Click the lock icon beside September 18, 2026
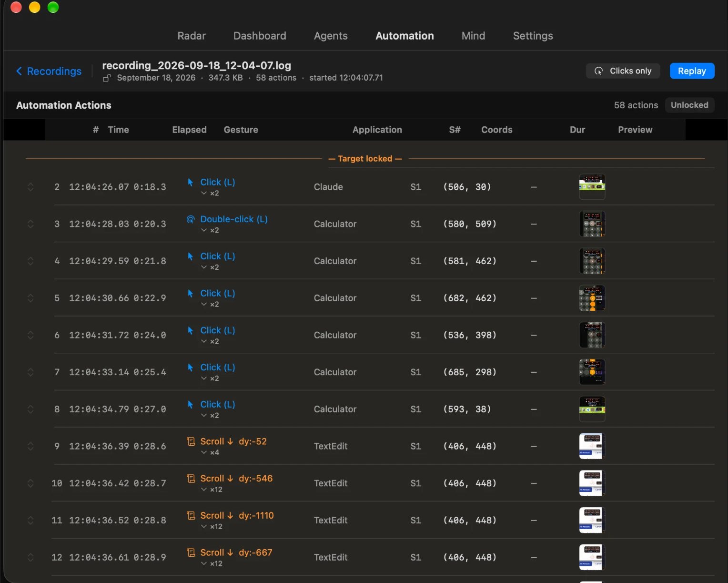This screenshot has height=583, width=728. (107, 78)
